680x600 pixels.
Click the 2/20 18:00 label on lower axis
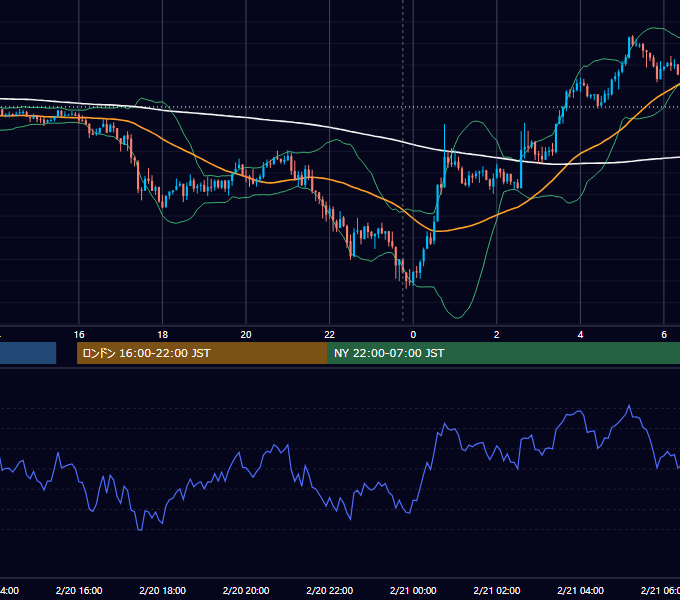point(163,590)
